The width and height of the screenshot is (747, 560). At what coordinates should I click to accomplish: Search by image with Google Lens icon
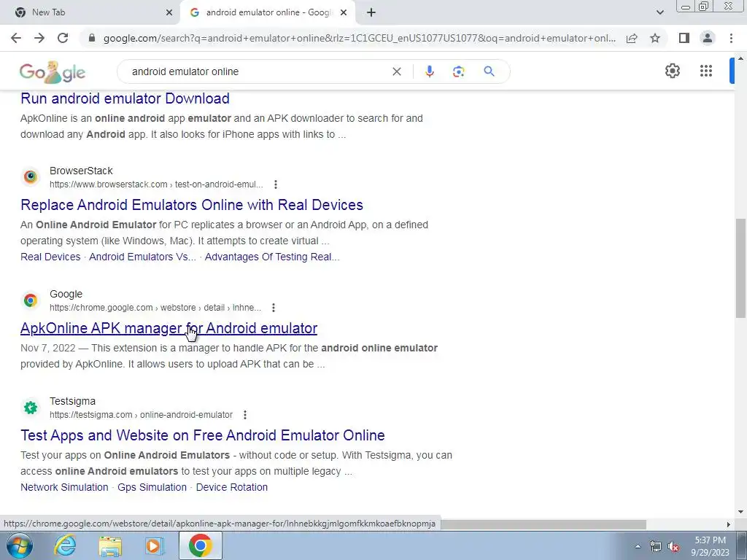(x=458, y=71)
